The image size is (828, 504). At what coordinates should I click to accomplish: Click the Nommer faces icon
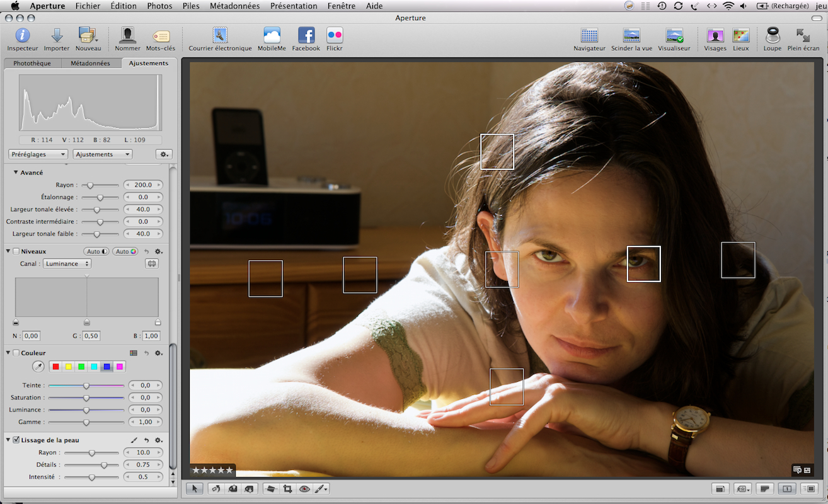[128, 39]
